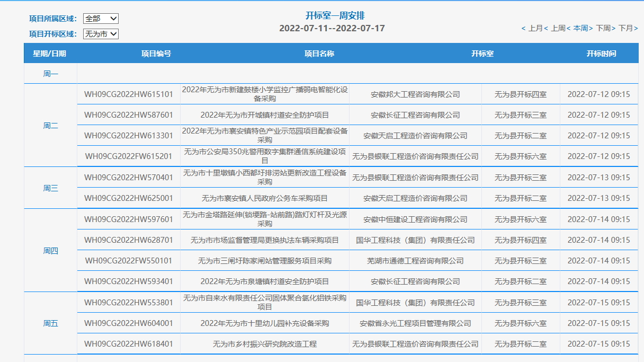Expand the 项目开标区域 dropdown showing 无为市
This screenshot has width=644, height=362.
click(101, 34)
